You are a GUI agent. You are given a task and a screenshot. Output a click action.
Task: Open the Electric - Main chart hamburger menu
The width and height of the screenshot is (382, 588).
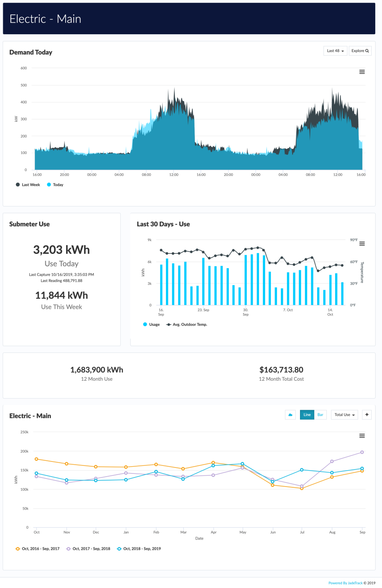coord(362,436)
